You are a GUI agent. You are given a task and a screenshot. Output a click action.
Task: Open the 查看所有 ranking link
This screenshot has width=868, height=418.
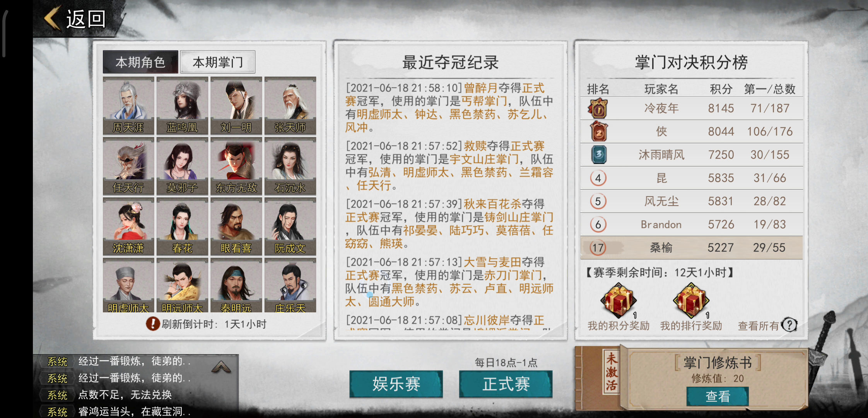(x=758, y=326)
